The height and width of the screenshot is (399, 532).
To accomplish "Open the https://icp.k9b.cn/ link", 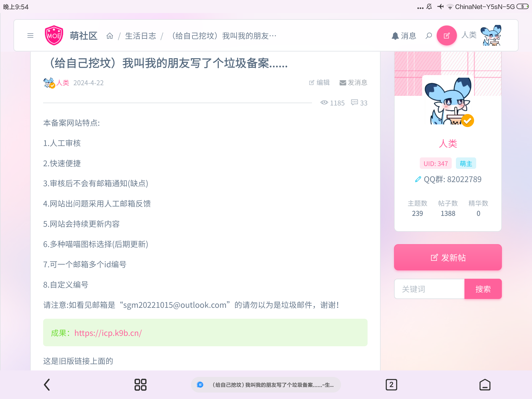I will pyautogui.click(x=108, y=333).
